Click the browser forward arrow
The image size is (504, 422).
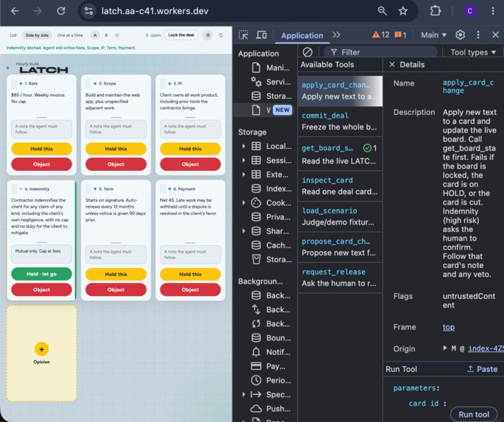tap(38, 11)
